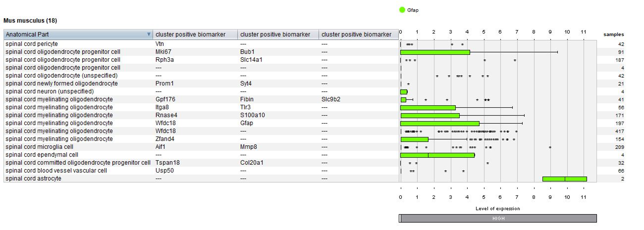
Task: Click the Mki67 biomarker cell
Action: tap(160, 52)
